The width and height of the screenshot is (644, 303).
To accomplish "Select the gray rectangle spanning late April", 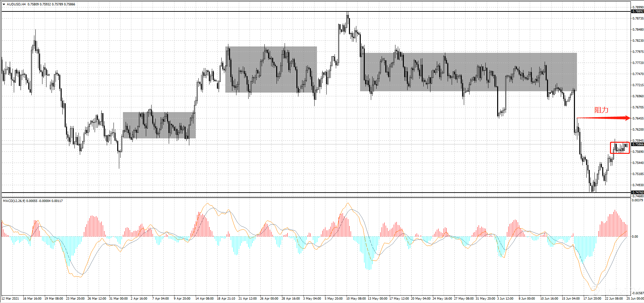I will pyautogui.click(x=271, y=69).
